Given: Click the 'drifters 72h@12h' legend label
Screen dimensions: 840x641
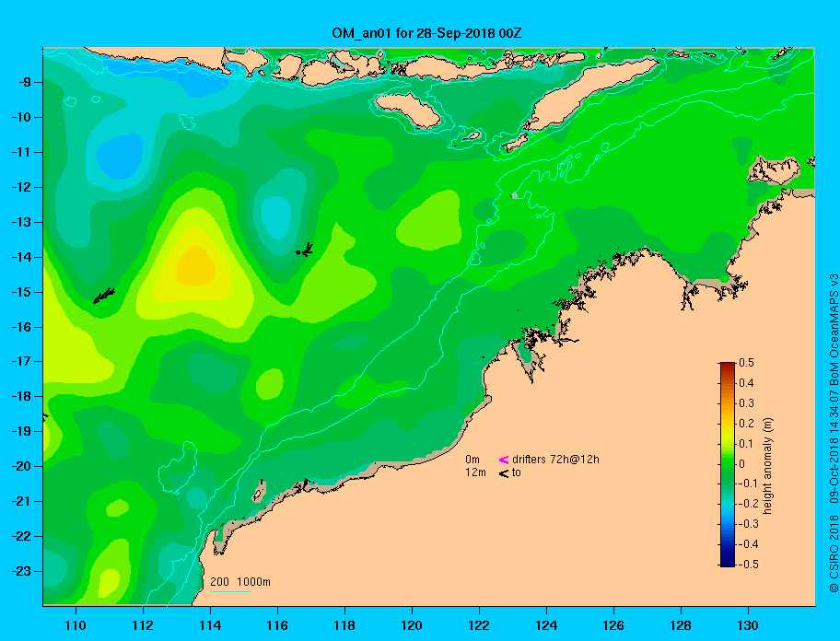Looking at the screenshot, I should click(x=555, y=460).
